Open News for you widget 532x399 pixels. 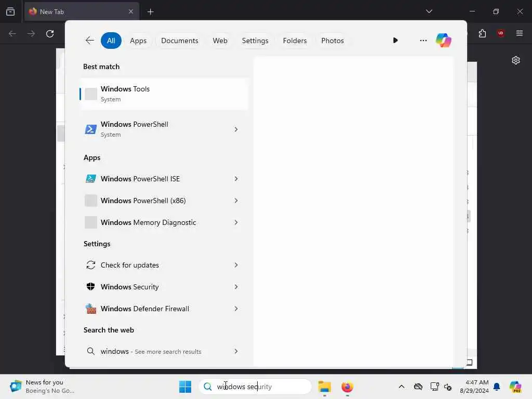43,387
